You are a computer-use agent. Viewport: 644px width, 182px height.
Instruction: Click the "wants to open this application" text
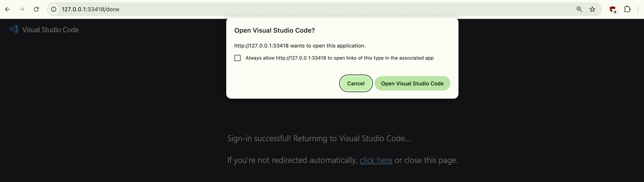point(327,46)
